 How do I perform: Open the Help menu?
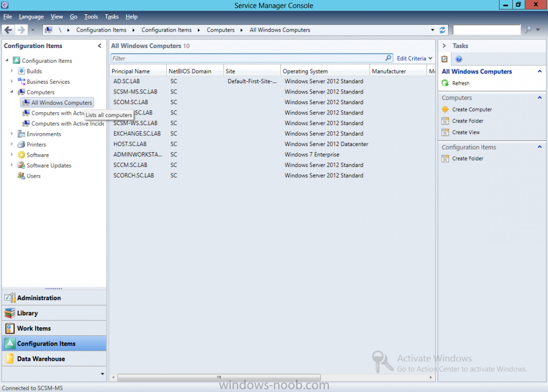[132, 16]
